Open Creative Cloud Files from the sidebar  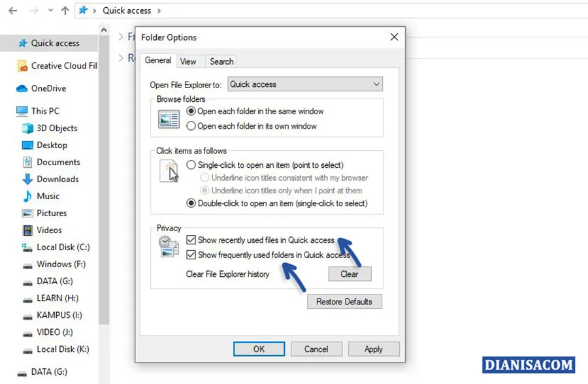[x=62, y=65]
